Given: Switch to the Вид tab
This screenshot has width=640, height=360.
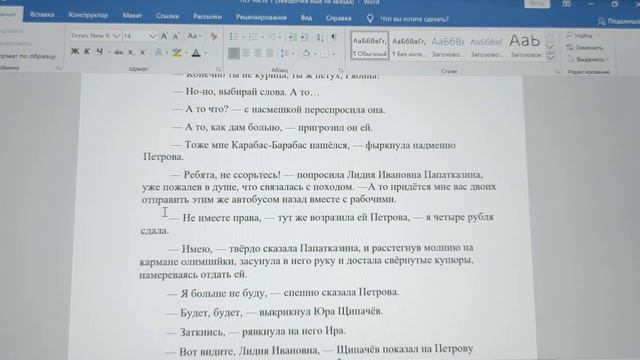Looking at the screenshot, I should [306, 18].
